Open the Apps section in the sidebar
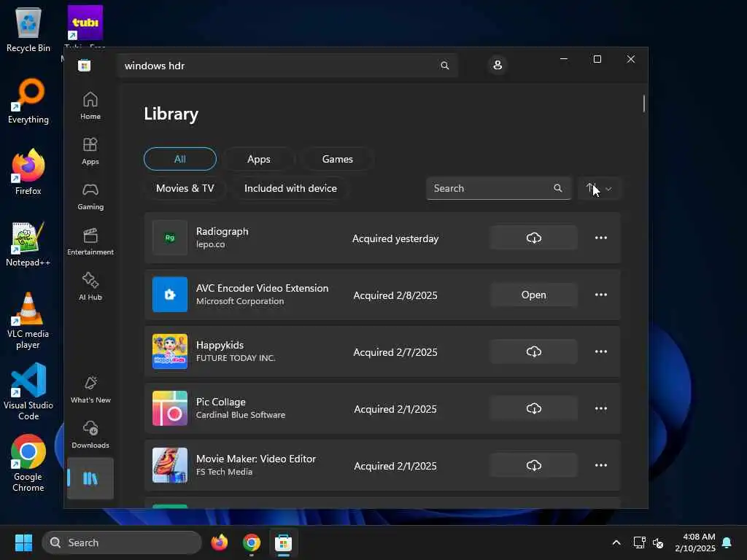The width and height of the screenshot is (747, 560). (x=90, y=151)
